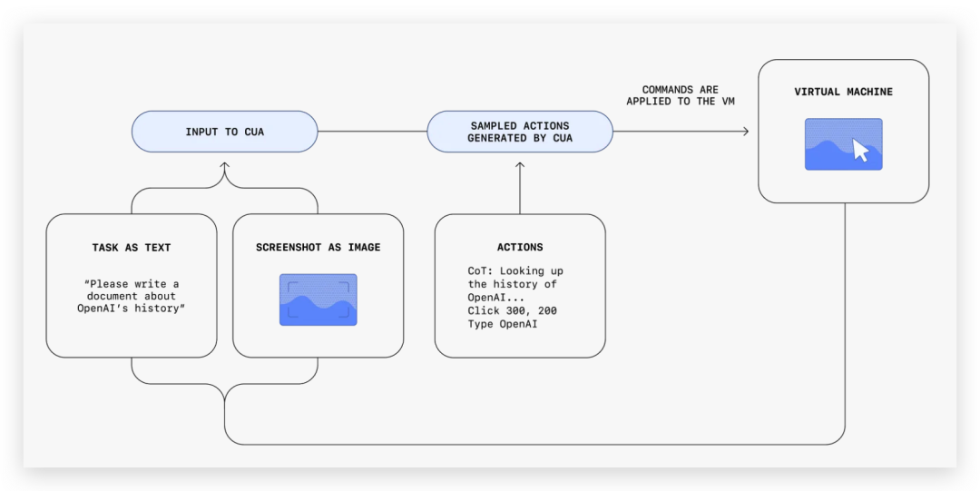Click the up arrowhead below Input to CUA
Viewport: 980px width, 491px height.
click(225, 167)
